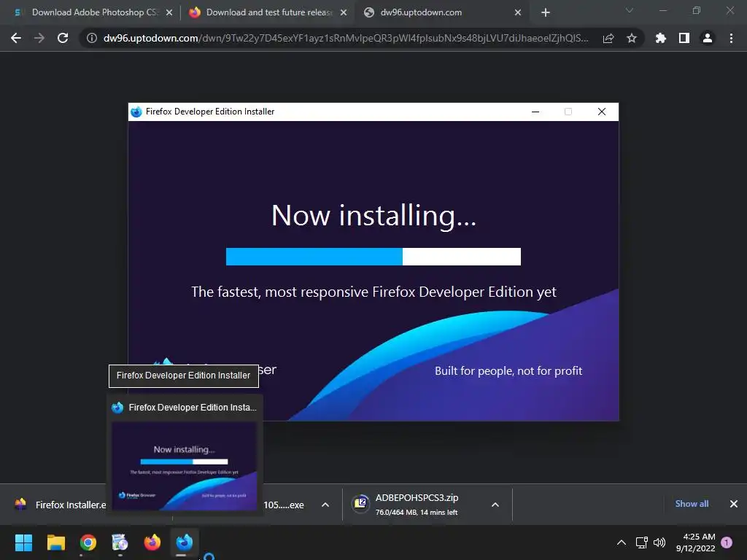Open the clock showing 4:25 AM

(695, 542)
